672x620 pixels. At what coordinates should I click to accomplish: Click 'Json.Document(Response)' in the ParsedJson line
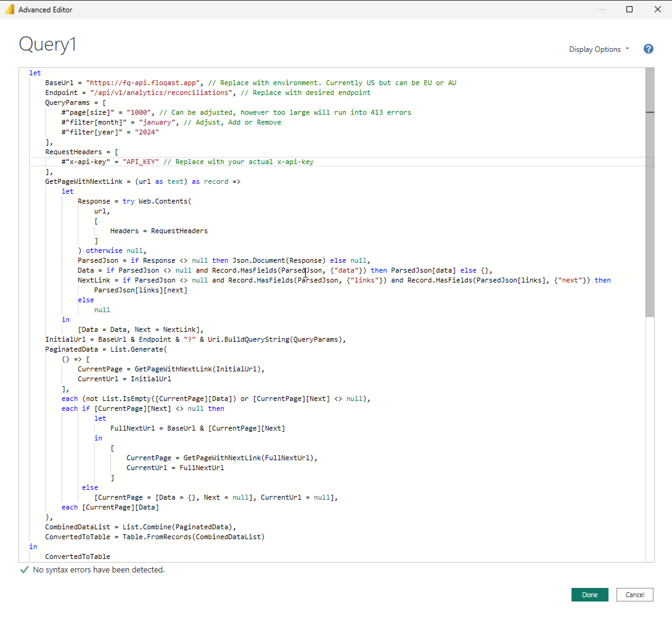pos(279,260)
